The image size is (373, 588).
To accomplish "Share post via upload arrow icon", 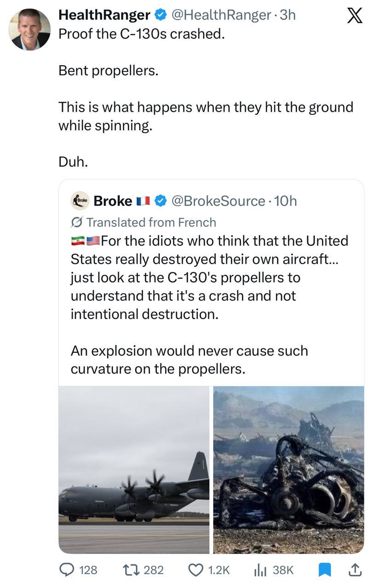I will (354, 570).
